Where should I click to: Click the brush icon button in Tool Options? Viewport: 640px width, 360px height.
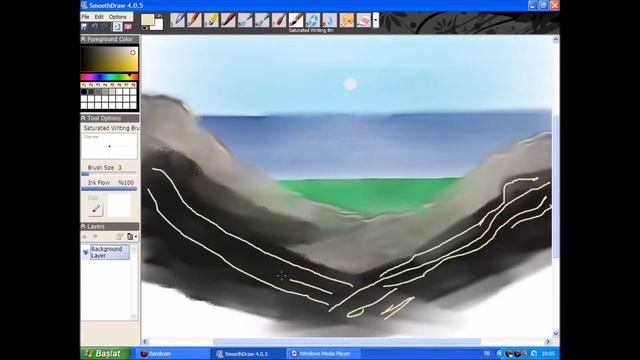96,209
